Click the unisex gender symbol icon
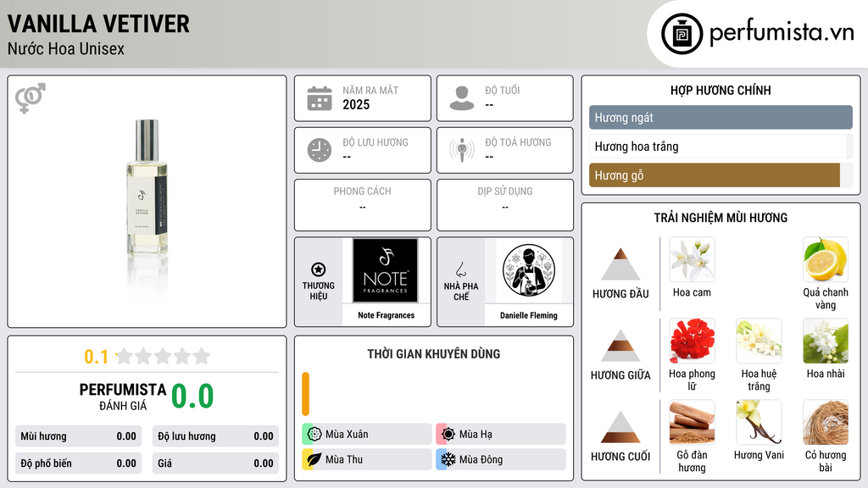The image size is (868, 488). pos(31,98)
